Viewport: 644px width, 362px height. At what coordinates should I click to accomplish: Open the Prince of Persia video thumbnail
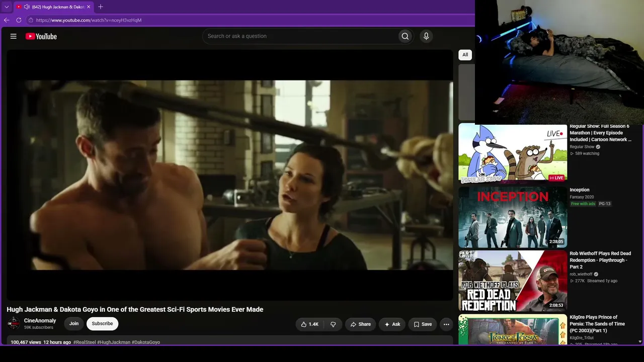[513, 330]
